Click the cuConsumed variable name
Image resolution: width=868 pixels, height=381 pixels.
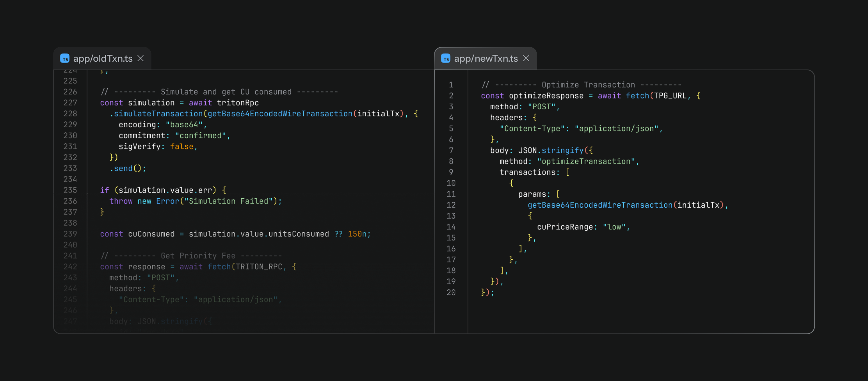[x=151, y=234]
